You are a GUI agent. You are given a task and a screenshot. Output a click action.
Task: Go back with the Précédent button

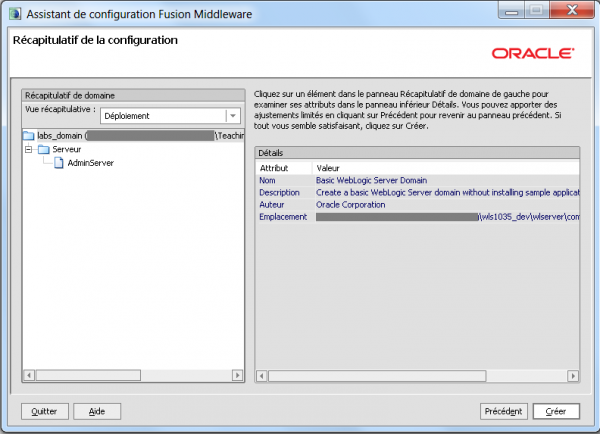504,411
